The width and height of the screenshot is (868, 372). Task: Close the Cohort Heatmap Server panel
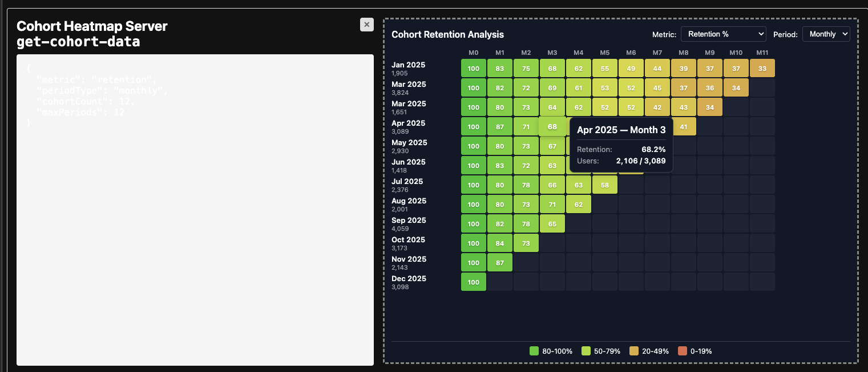tap(367, 24)
